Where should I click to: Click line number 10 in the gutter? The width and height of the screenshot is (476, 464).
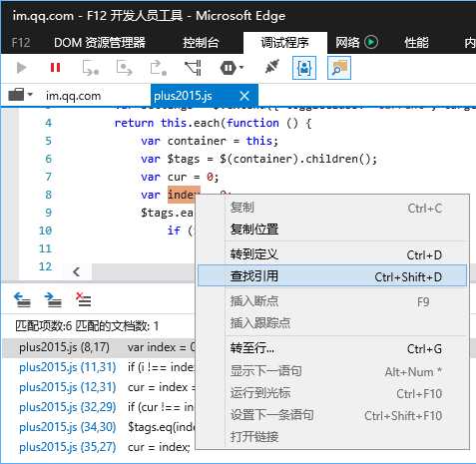[46, 231]
